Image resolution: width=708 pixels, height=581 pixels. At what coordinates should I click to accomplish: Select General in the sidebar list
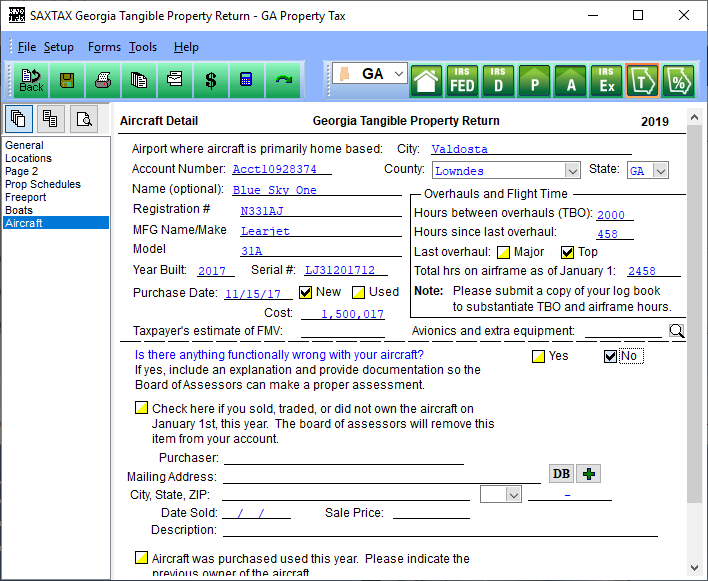click(56, 145)
